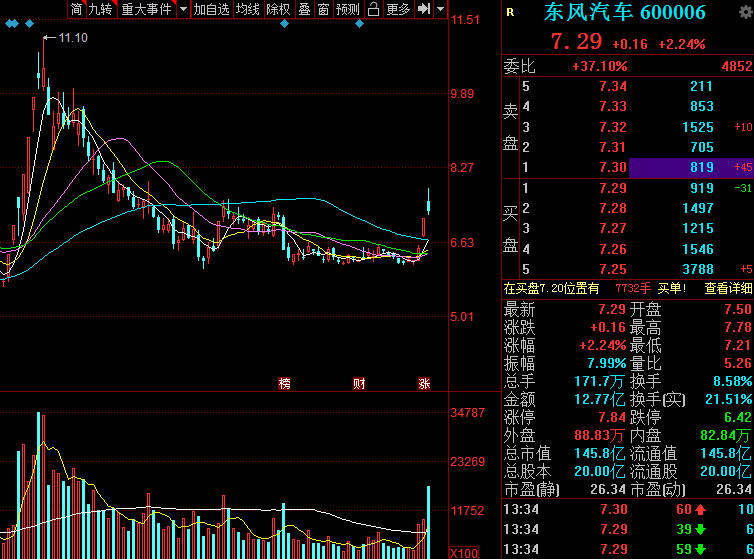Click stock name 东风汽车 600006

[x=625, y=13]
